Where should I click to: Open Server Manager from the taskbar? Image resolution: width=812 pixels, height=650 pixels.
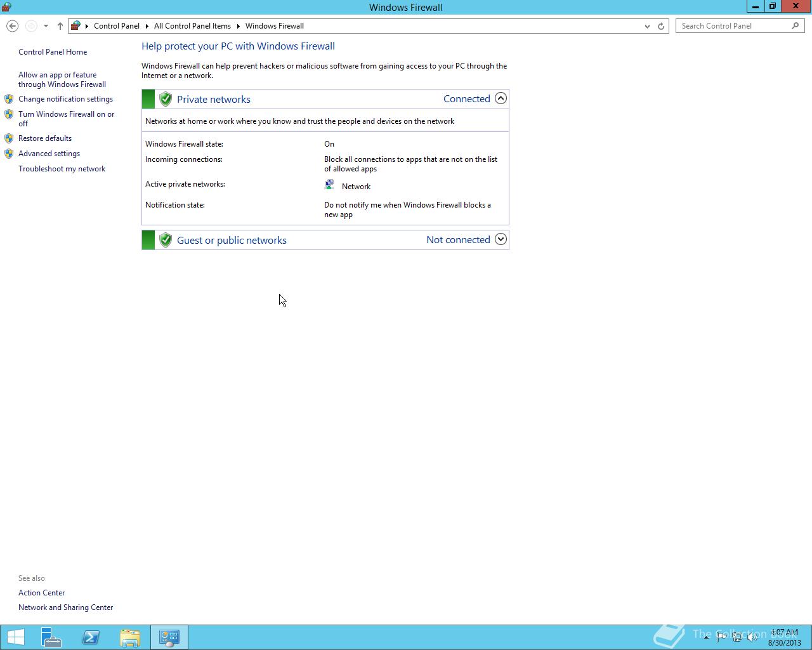coord(51,637)
